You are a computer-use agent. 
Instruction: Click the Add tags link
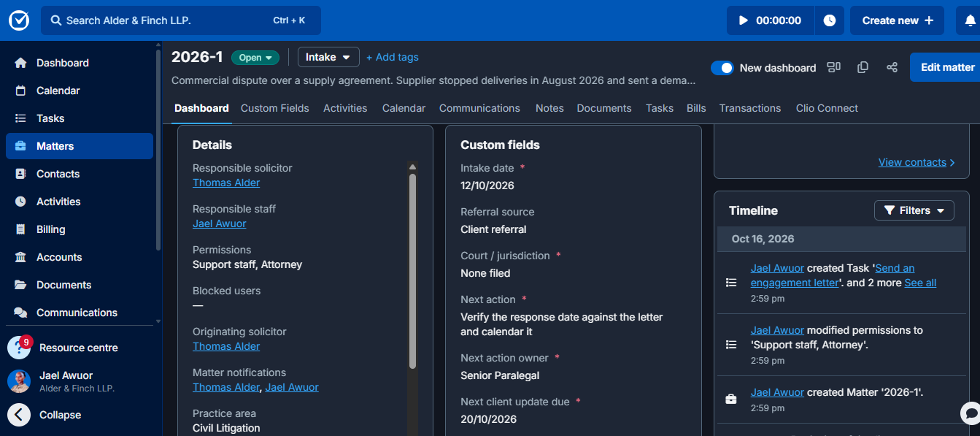[393, 57]
